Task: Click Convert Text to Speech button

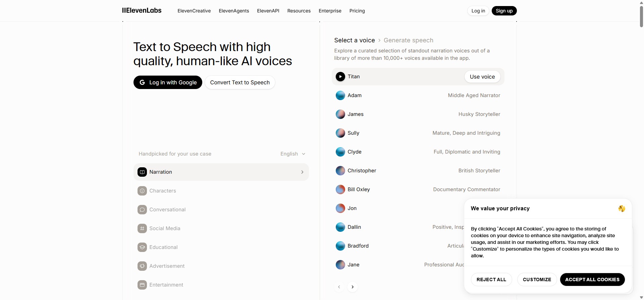Action: [240, 82]
